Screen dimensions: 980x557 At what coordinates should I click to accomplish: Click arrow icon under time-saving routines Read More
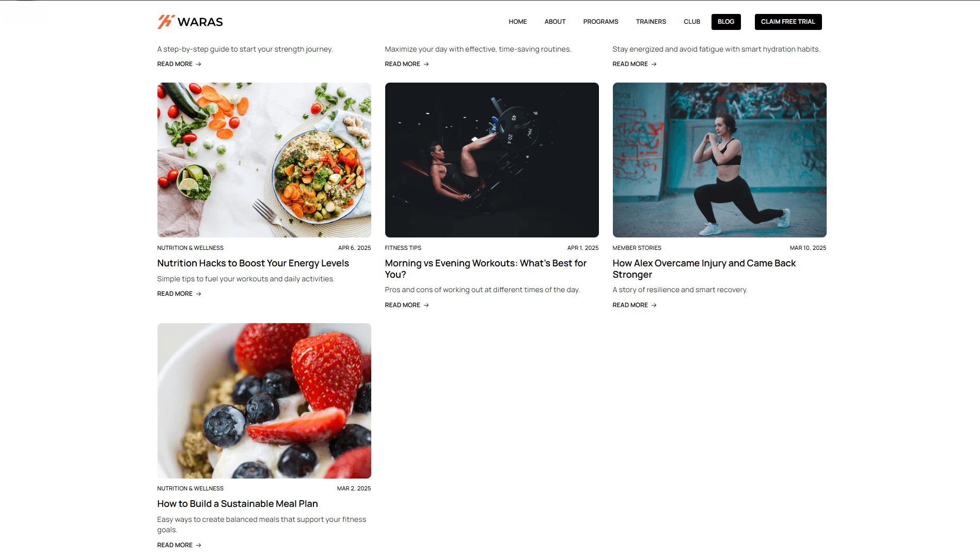(426, 64)
